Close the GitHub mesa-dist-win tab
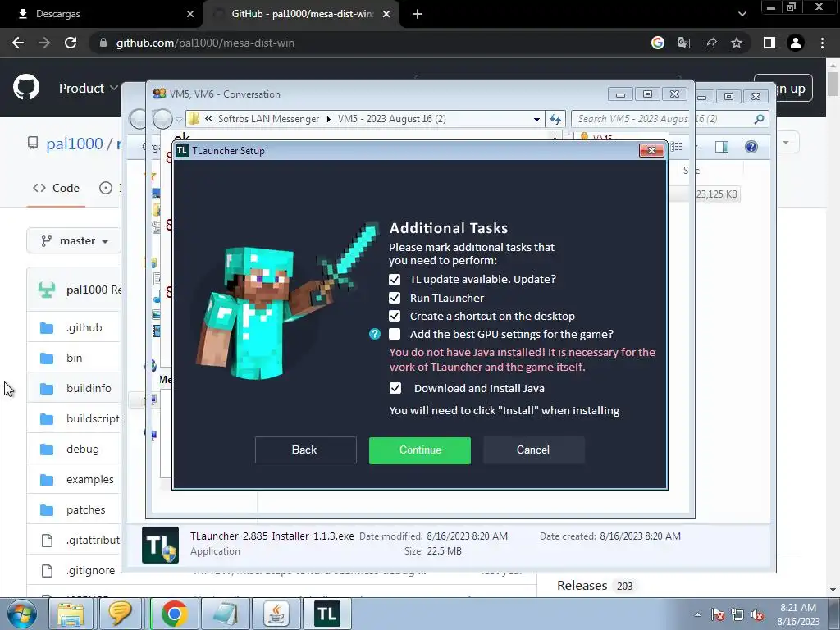The height and width of the screenshot is (630, 840). coord(386,14)
